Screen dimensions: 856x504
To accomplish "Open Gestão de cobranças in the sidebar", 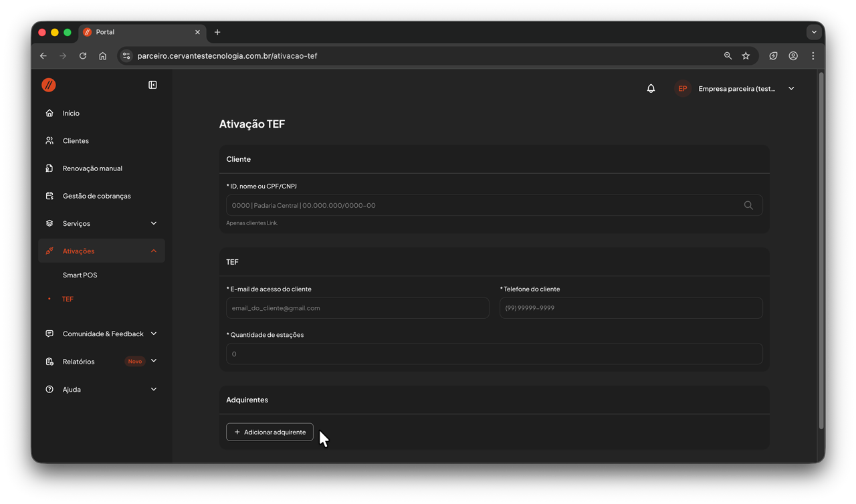I will 96,196.
